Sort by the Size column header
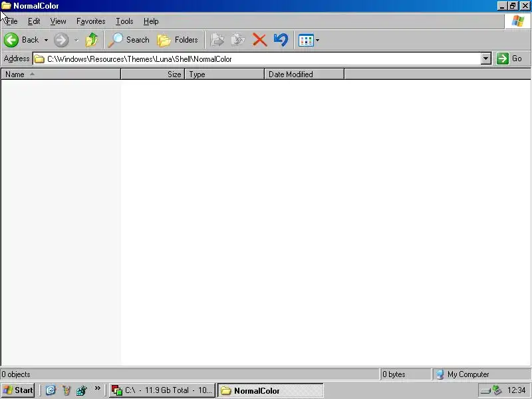The height and width of the screenshot is (399, 532). coord(153,74)
